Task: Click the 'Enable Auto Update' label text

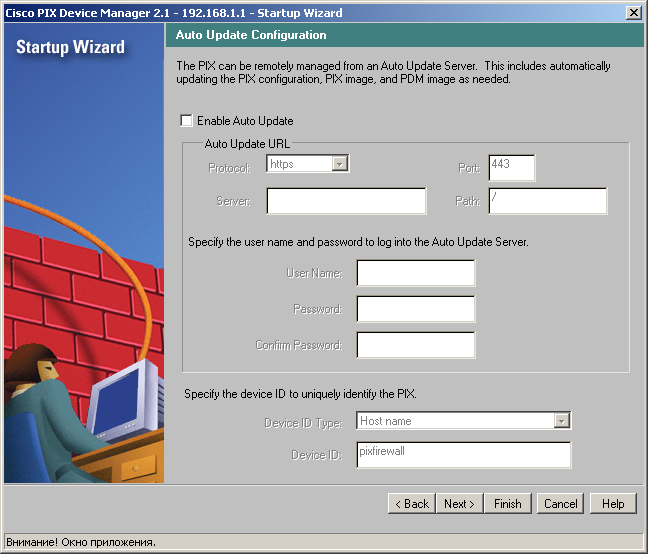Action: tap(245, 121)
